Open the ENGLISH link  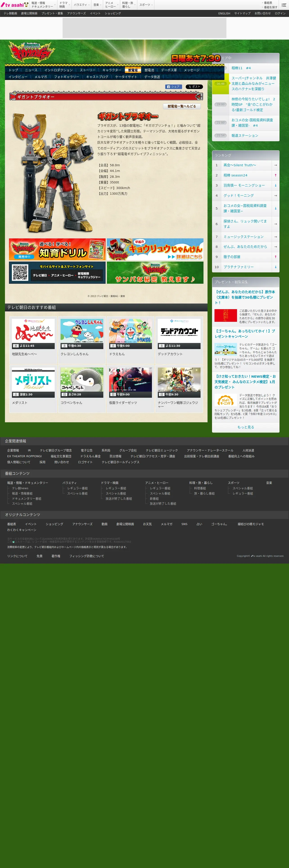[x=224, y=14]
